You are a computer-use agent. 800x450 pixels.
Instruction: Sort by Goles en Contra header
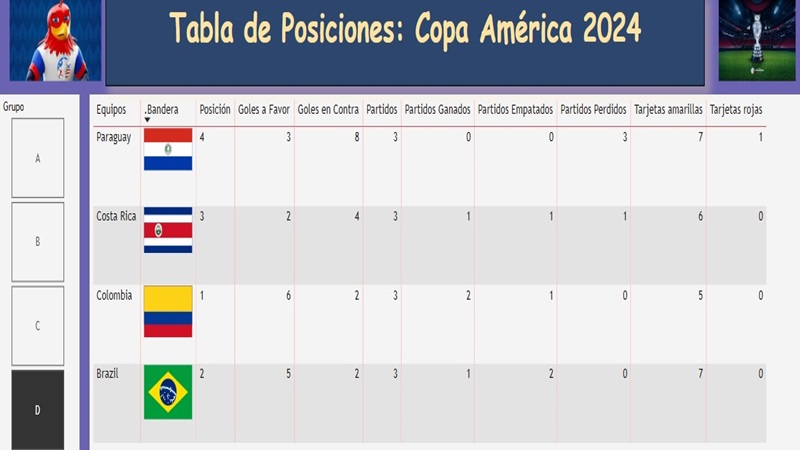tap(328, 109)
